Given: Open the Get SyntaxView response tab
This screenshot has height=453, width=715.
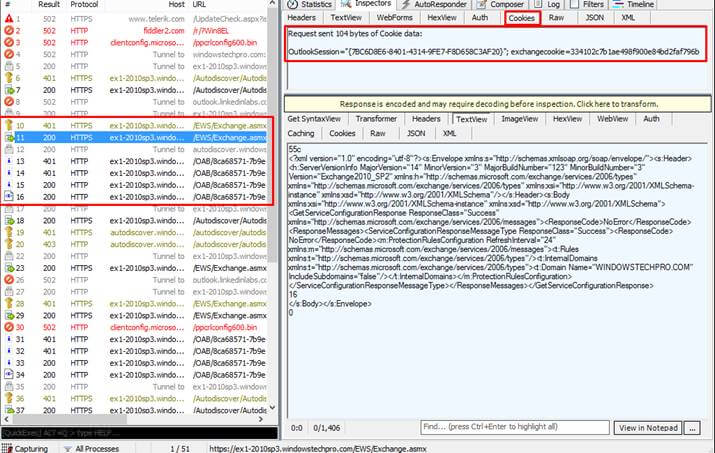Looking at the screenshot, I should click(x=314, y=119).
